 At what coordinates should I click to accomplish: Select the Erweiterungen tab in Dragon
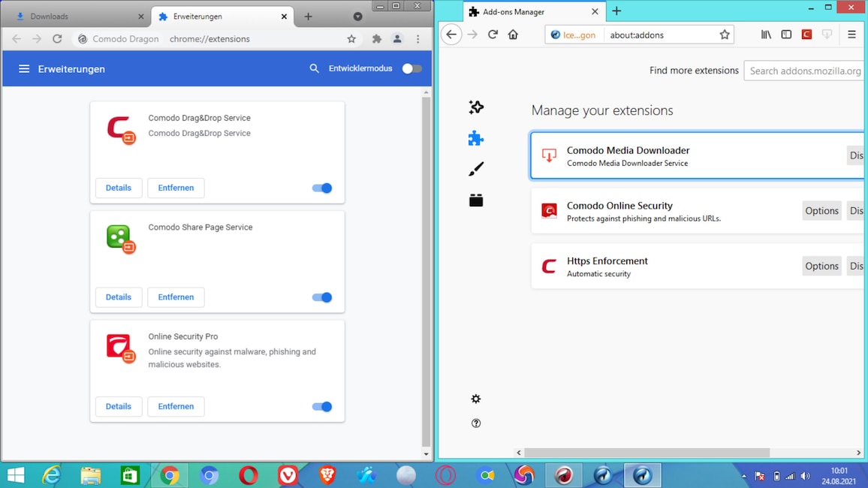222,17
